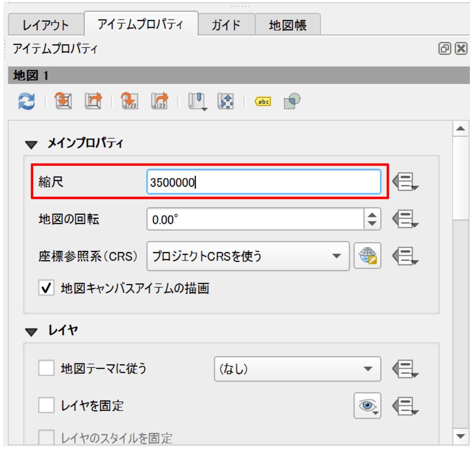The width and height of the screenshot is (476, 450).
Task: Set map extent to match main canvas
Action: 64,101
